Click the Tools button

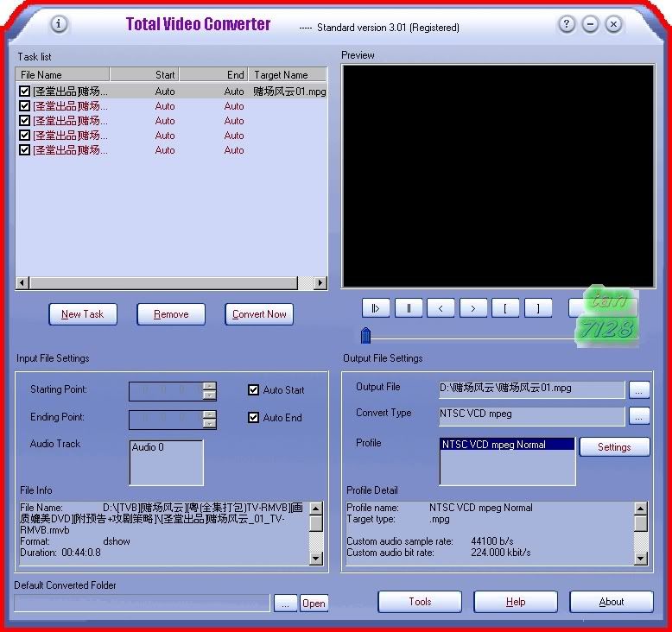[420, 602]
